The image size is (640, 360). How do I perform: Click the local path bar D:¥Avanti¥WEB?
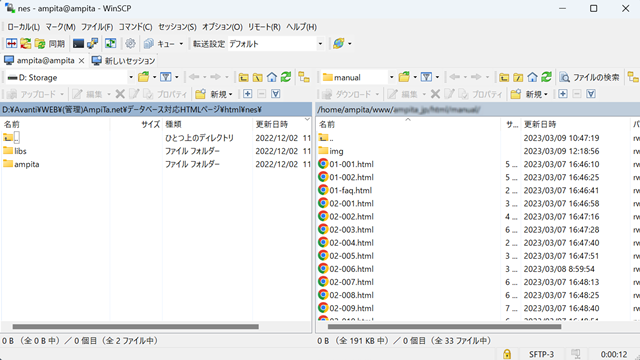tap(156, 109)
